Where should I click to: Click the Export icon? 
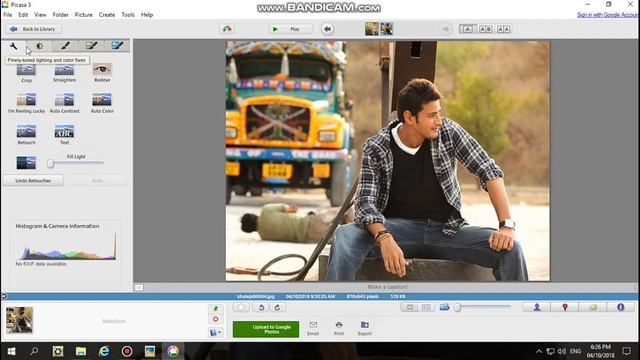[364, 329]
